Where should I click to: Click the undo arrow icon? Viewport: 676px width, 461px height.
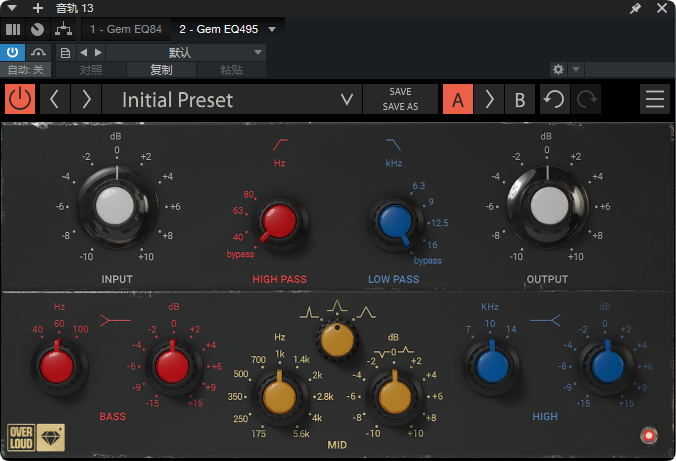tap(554, 99)
